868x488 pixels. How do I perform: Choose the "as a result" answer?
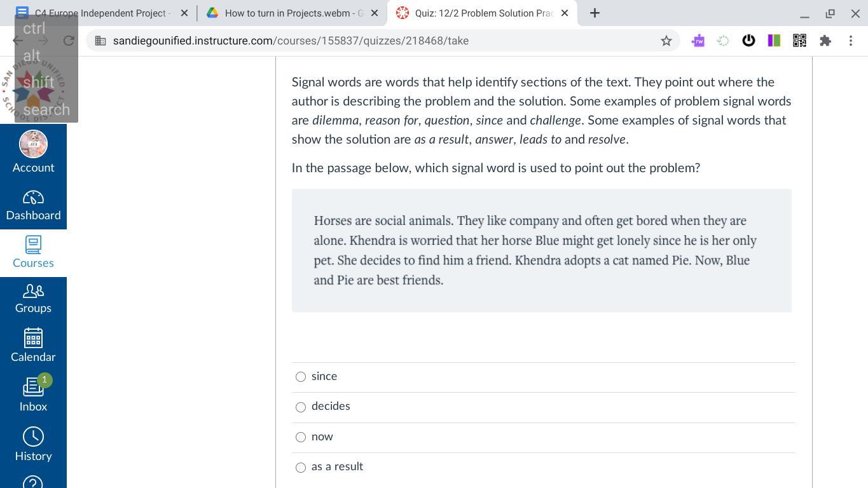pyautogui.click(x=301, y=467)
